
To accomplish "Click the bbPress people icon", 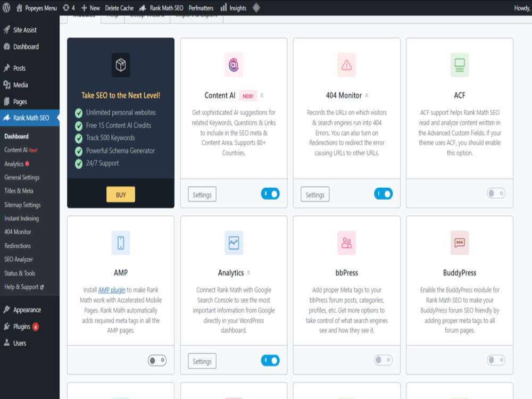I will click(x=346, y=243).
